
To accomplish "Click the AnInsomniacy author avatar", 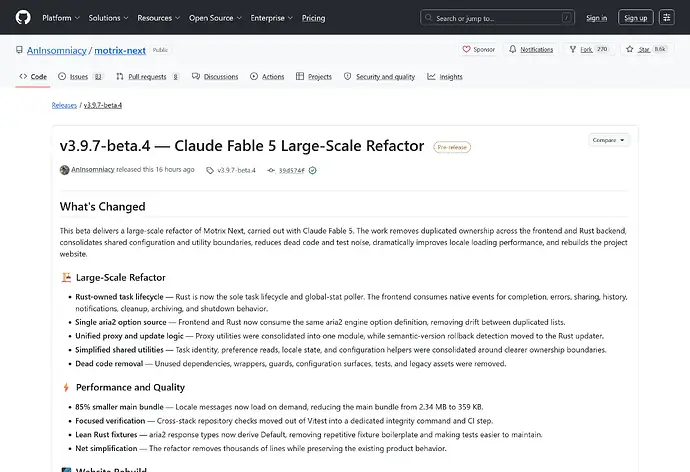I will [x=64, y=170].
